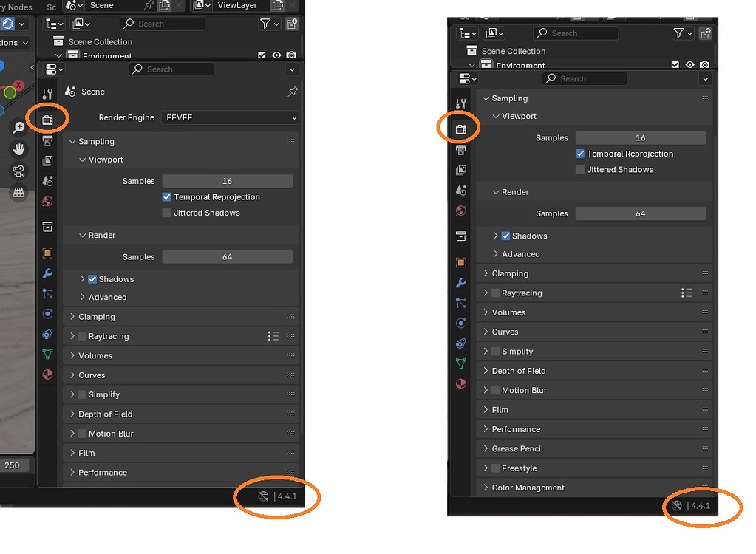Click the 250 frame field
756x554 pixels.
pyautogui.click(x=13, y=465)
